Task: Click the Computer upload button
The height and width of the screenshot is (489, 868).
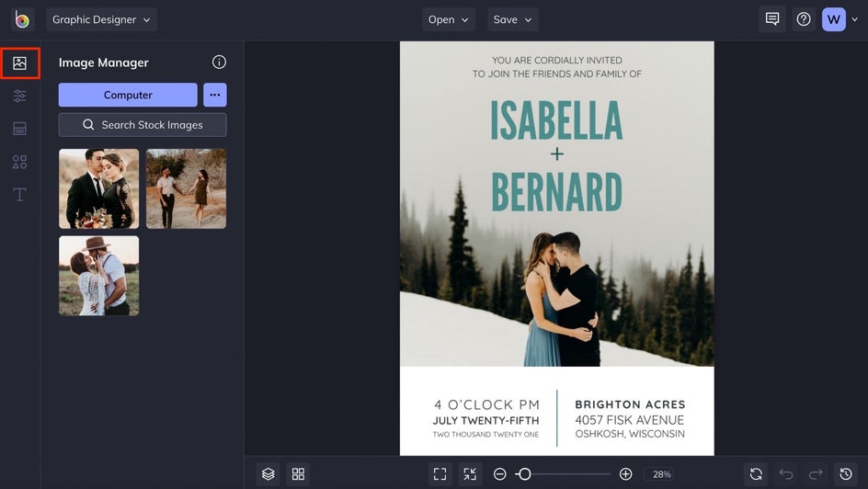Action: (128, 95)
